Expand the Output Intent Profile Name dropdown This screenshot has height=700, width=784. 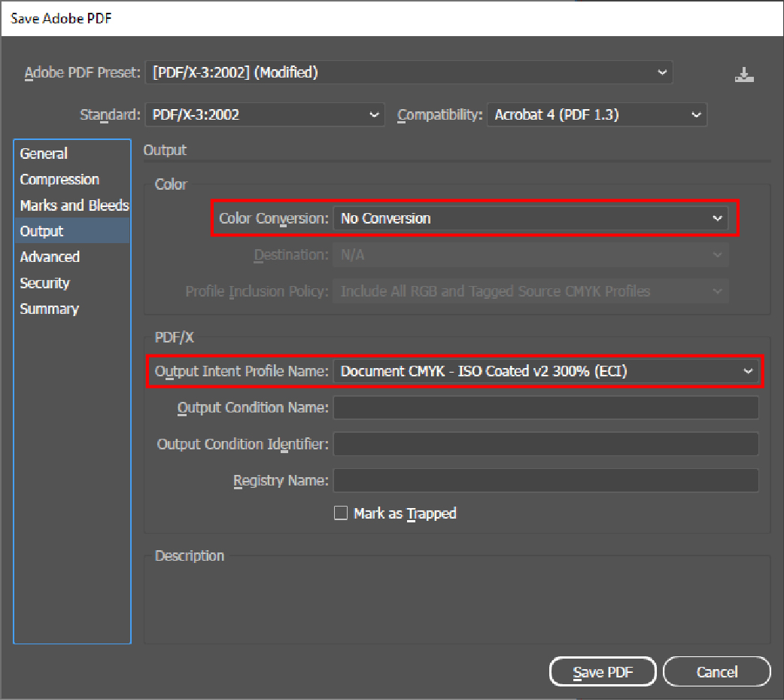[x=545, y=371]
